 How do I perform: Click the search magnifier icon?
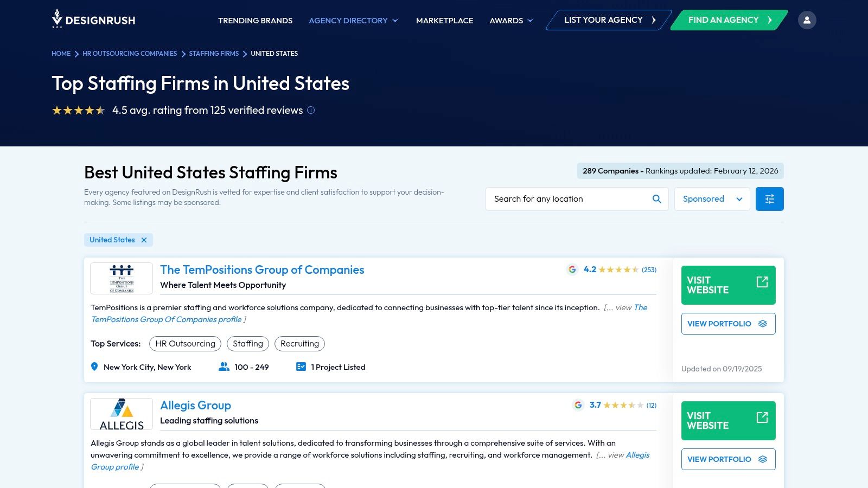coord(656,199)
